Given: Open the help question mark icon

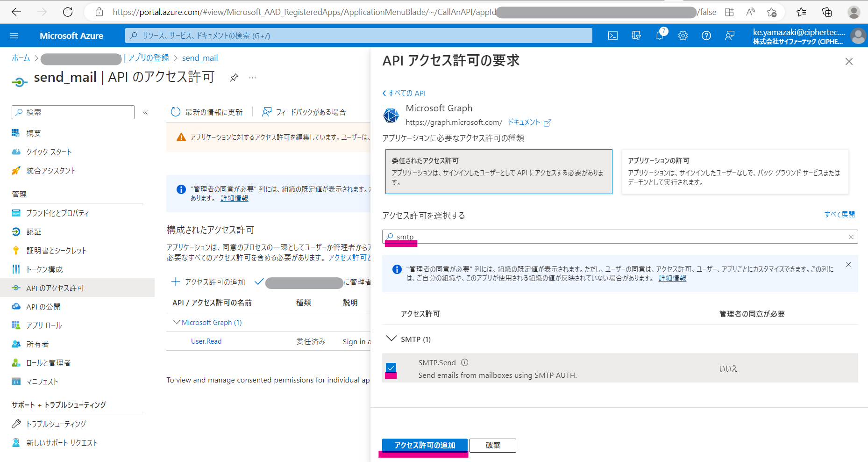Looking at the screenshot, I should [x=706, y=36].
